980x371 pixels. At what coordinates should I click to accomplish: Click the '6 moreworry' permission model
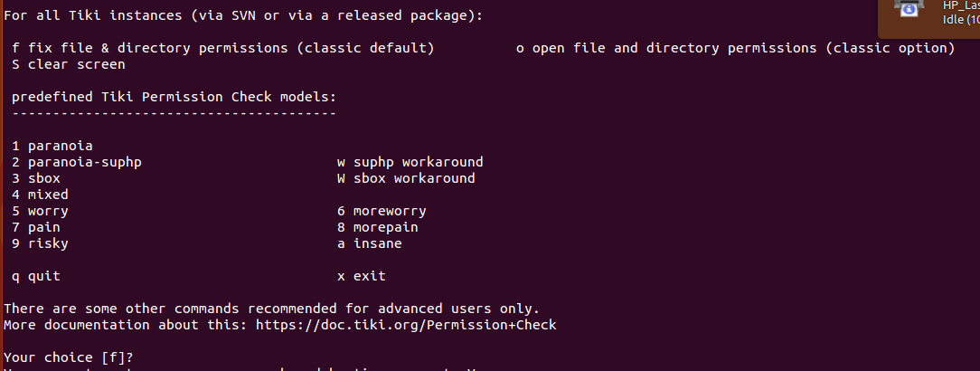coord(382,211)
